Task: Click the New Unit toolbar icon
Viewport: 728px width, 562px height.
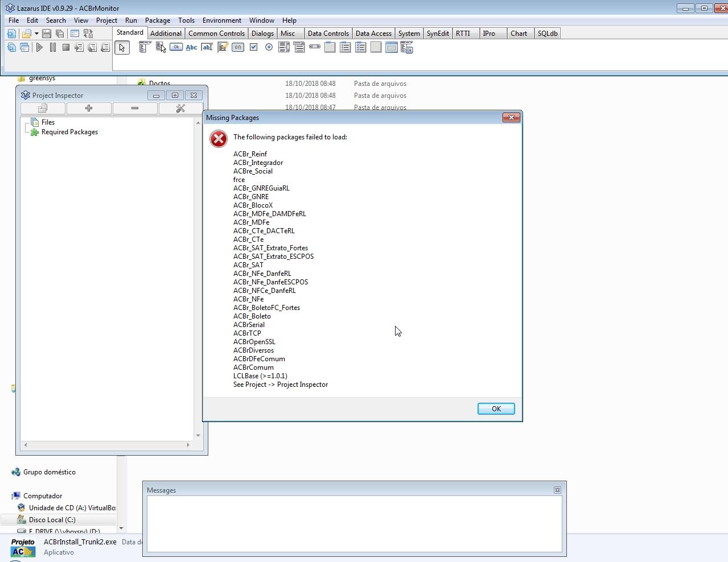Action: pyautogui.click(x=11, y=34)
